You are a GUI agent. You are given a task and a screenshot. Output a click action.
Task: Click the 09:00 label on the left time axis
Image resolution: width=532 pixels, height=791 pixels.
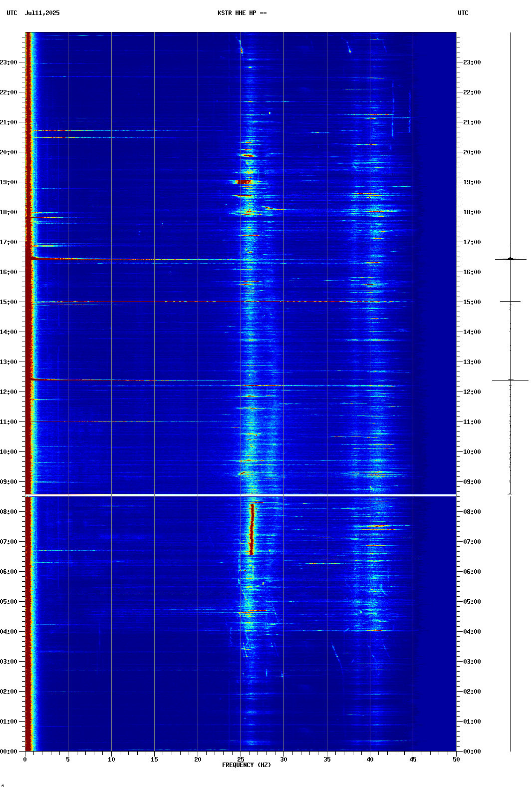point(8,482)
